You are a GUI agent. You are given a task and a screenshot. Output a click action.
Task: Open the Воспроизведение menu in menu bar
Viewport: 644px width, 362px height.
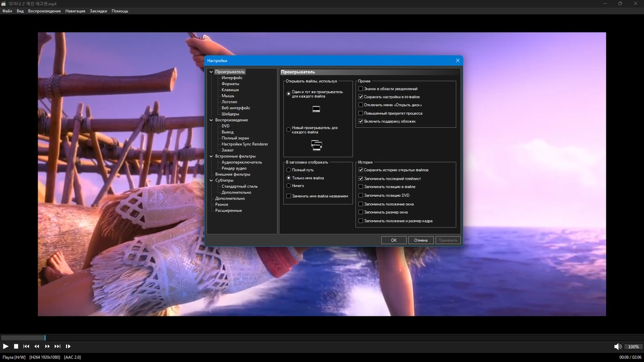(45, 11)
